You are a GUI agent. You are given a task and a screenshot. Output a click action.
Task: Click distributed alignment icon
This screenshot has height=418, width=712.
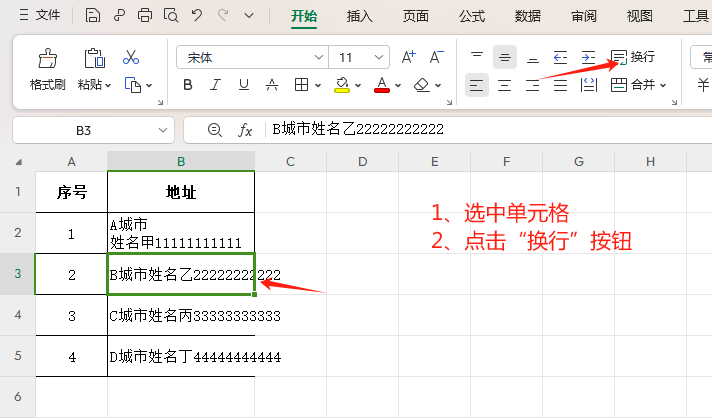coord(588,85)
